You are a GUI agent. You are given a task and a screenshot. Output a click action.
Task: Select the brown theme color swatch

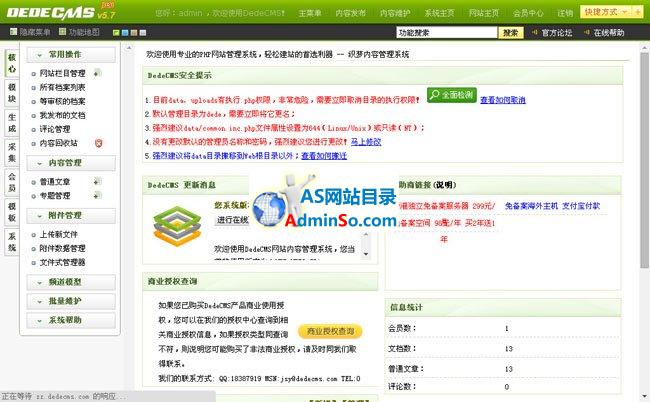pos(133,32)
